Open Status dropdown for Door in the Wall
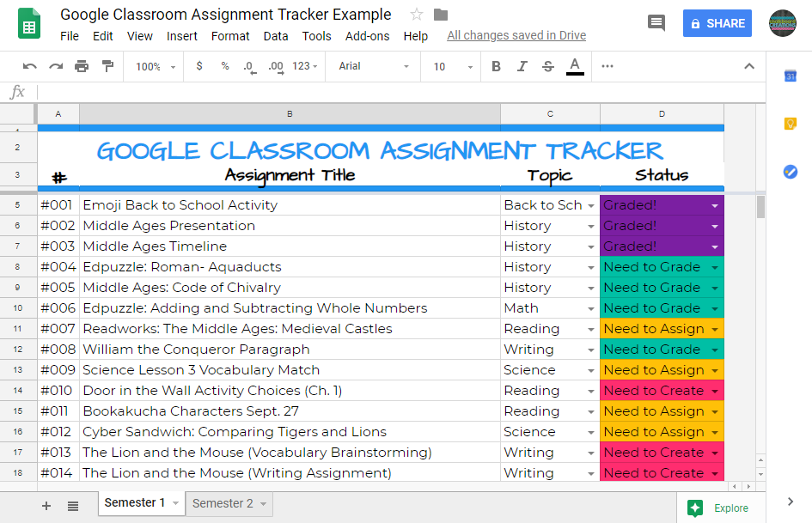The height and width of the screenshot is (523, 812). 715,392
